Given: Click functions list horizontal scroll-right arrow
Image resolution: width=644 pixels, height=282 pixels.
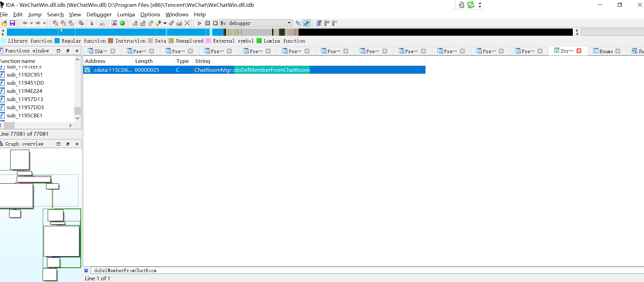Looking at the screenshot, I should point(70,125).
